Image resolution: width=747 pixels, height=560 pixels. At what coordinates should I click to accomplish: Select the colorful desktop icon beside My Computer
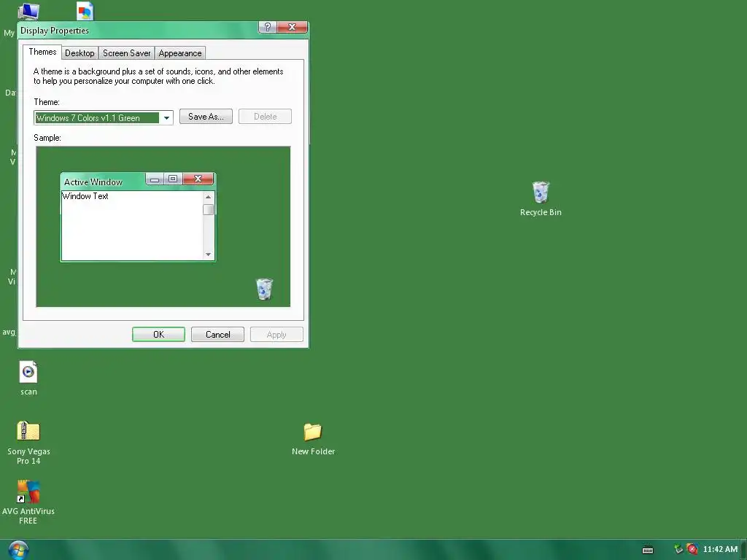click(85, 12)
